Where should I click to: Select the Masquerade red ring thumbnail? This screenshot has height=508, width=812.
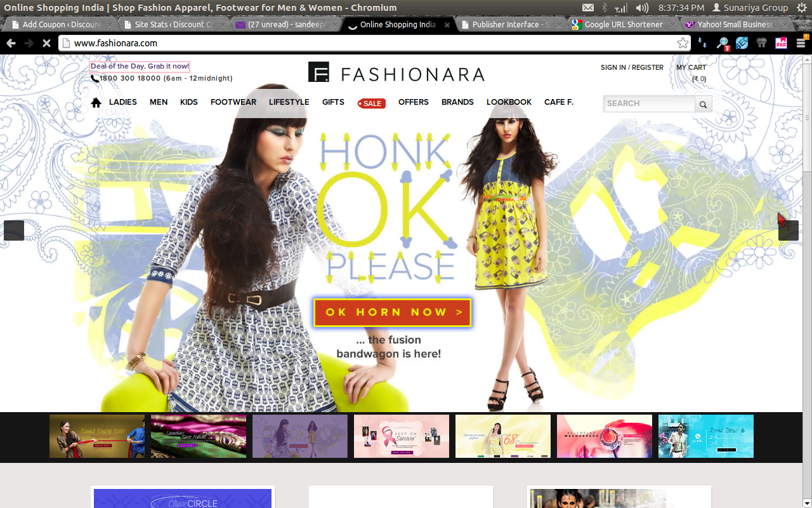coord(605,436)
